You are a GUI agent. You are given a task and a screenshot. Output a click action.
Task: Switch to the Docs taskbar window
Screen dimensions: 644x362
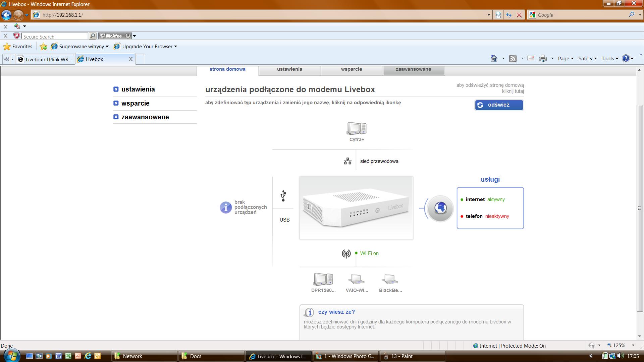click(212, 356)
